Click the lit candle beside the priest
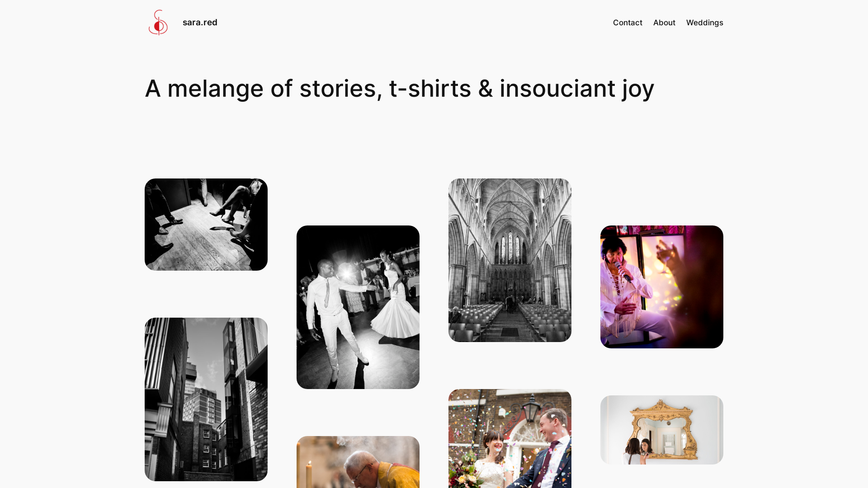Screen dimensions: 868x488 (x=309, y=474)
